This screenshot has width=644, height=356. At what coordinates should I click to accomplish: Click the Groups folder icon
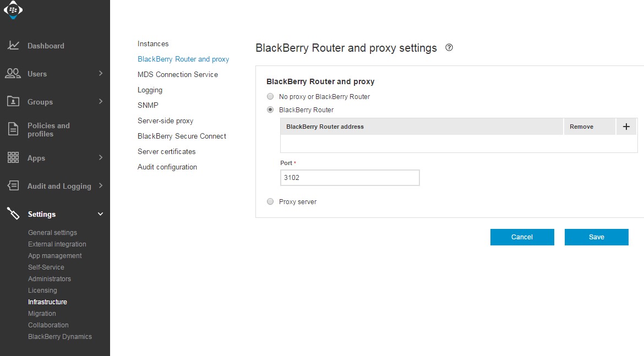pyautogui.click(x=13, y=102)
